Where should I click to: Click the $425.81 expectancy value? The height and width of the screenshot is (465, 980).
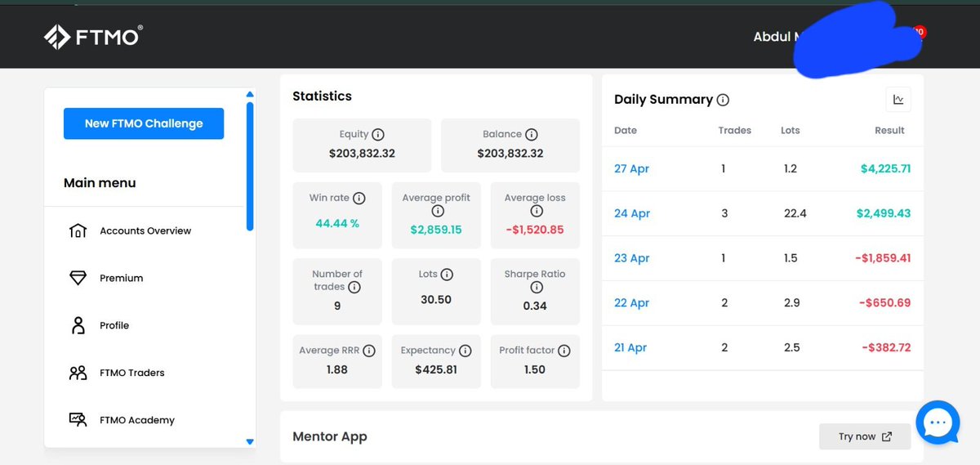[436, 369]
